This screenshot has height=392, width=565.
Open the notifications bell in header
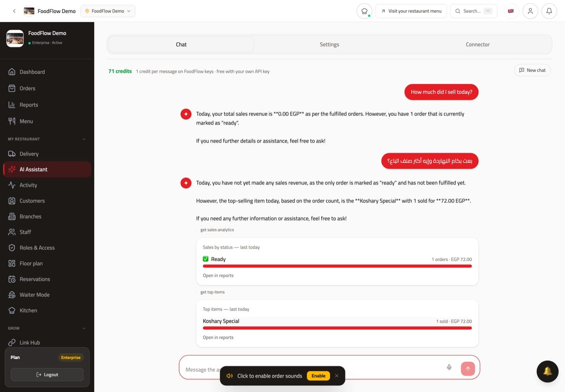tap(549, 11)
